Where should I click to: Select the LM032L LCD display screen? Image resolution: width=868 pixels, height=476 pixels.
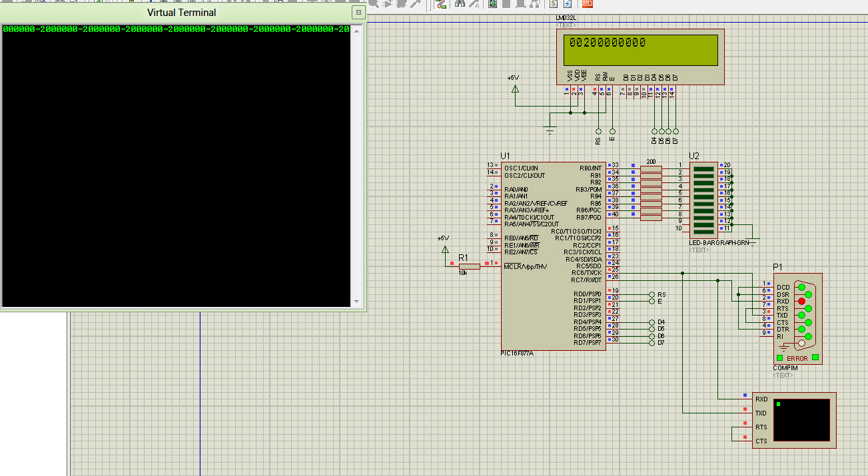(x=642, y=49)
